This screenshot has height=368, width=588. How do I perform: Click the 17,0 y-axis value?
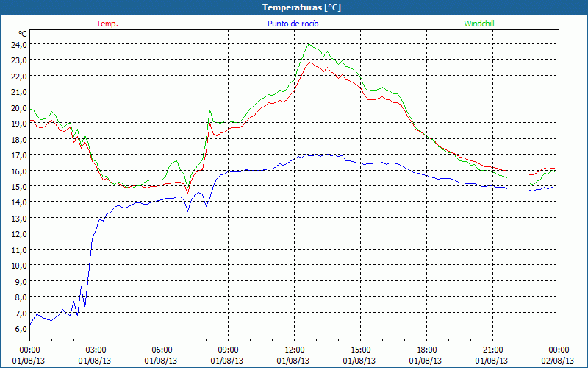point(20,155)
